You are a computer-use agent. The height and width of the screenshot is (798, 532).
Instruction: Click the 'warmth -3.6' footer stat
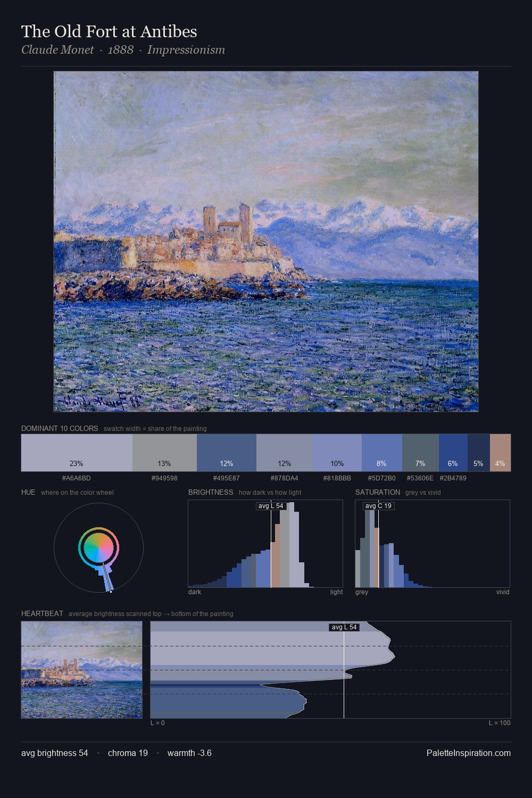click(189, 753)
